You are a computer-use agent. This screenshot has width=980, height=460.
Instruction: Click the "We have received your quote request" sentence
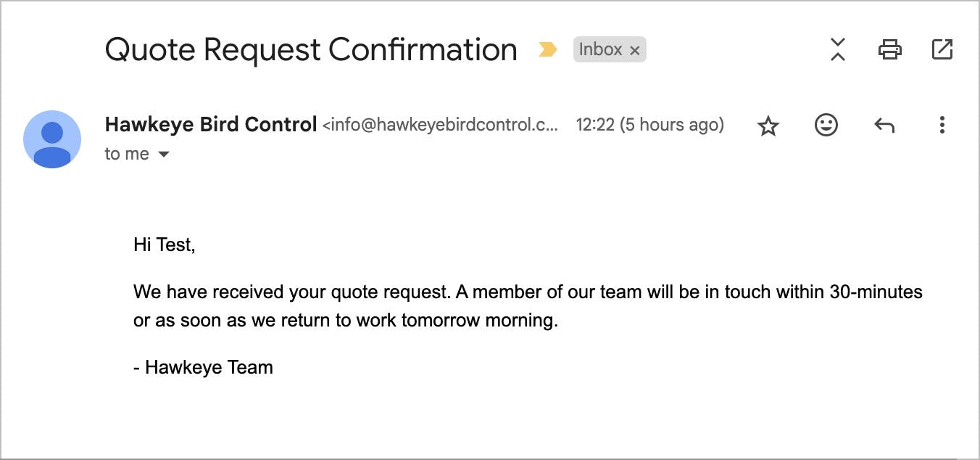tap(291, 292)
